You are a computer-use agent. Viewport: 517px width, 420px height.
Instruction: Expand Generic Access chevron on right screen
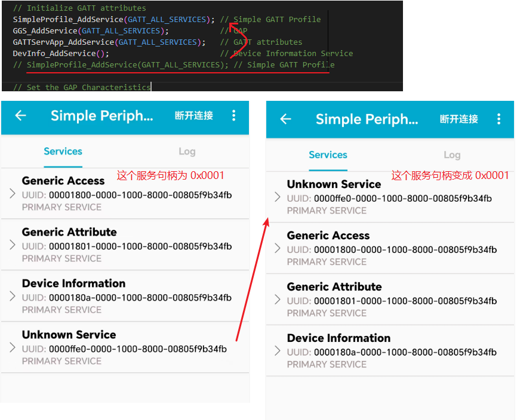click(x=278, y=248)
